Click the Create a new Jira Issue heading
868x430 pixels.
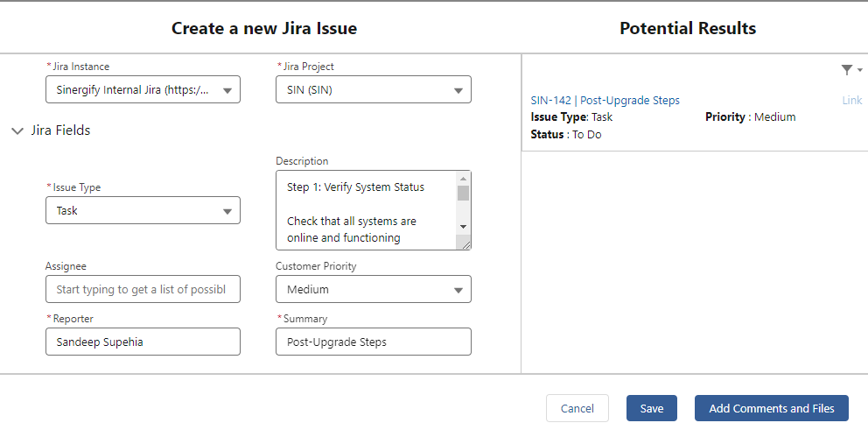coord(264,28)
